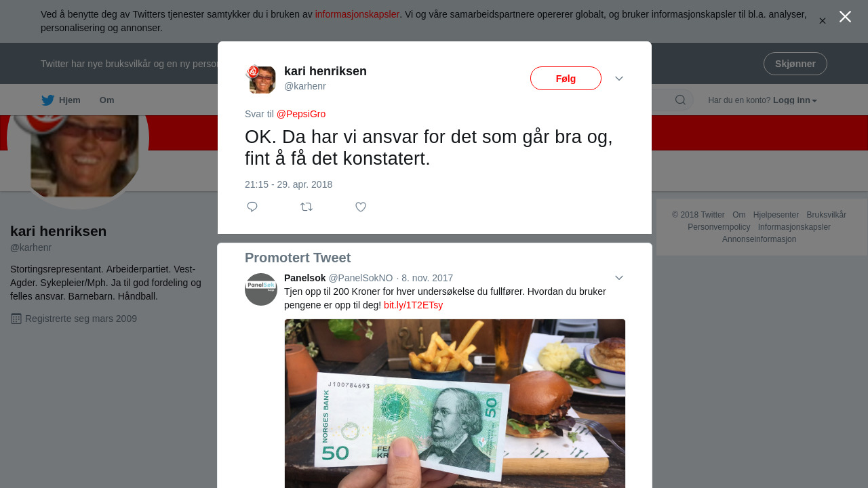The width and height of the screenshot is (868, 488).
Task: Open the Hjelpesenter footer link
Action: (x=776, y=215)
